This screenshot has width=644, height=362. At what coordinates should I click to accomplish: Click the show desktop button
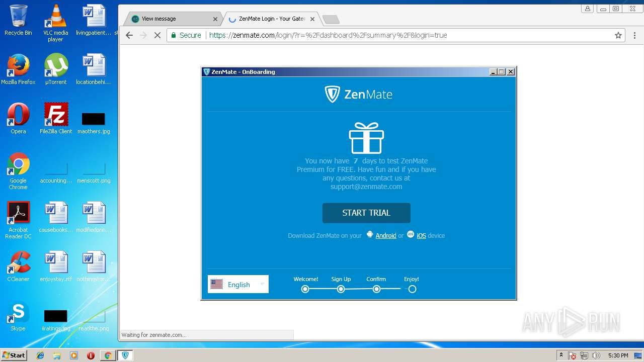638,355
